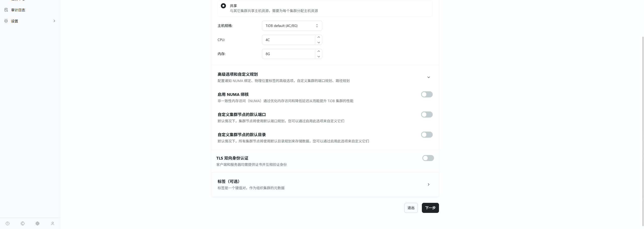Open language selector globe icon
Viewport: 644px width, 229px height.
pyautogui.click(x=37, y=223)
